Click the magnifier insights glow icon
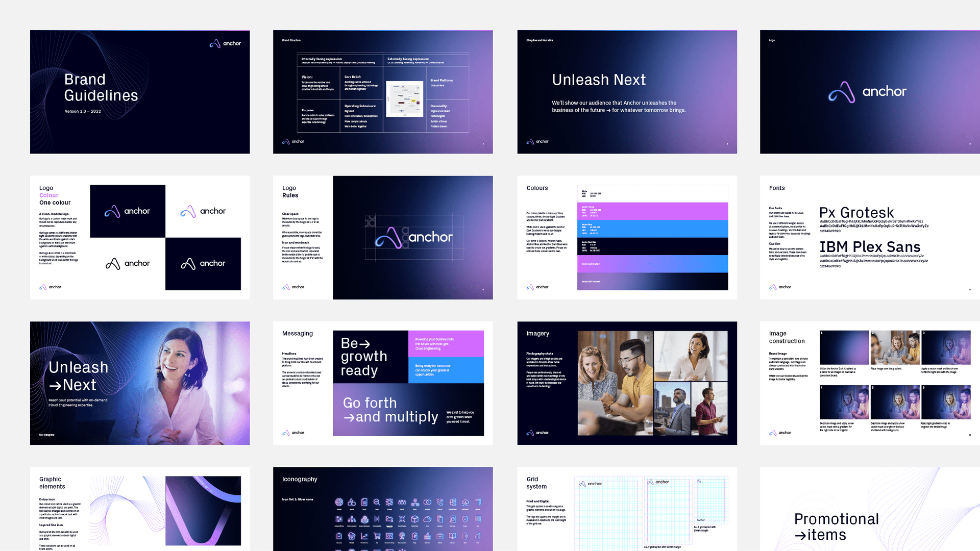 click(x=377, y=502)
